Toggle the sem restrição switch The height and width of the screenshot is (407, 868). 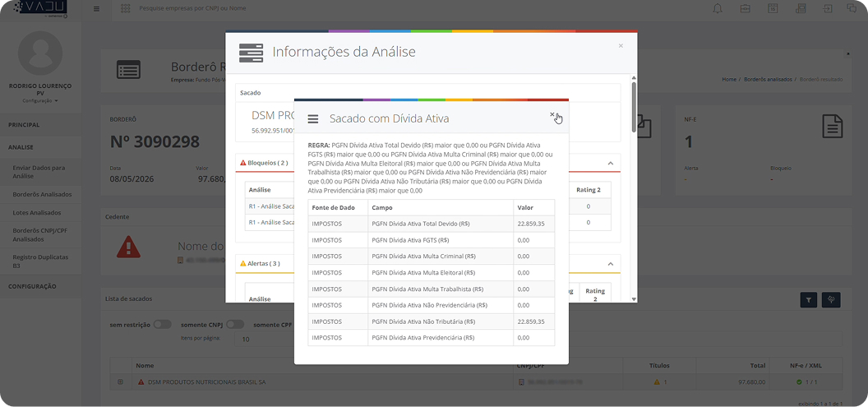162,325
